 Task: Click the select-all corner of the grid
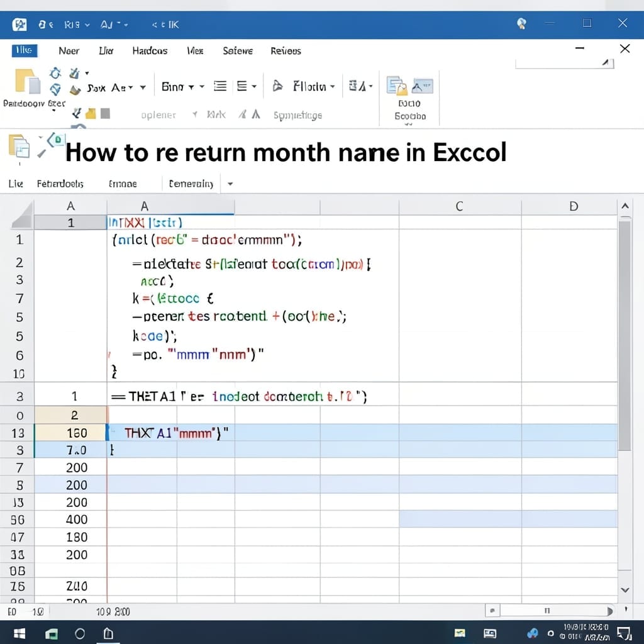coord(22,215)
